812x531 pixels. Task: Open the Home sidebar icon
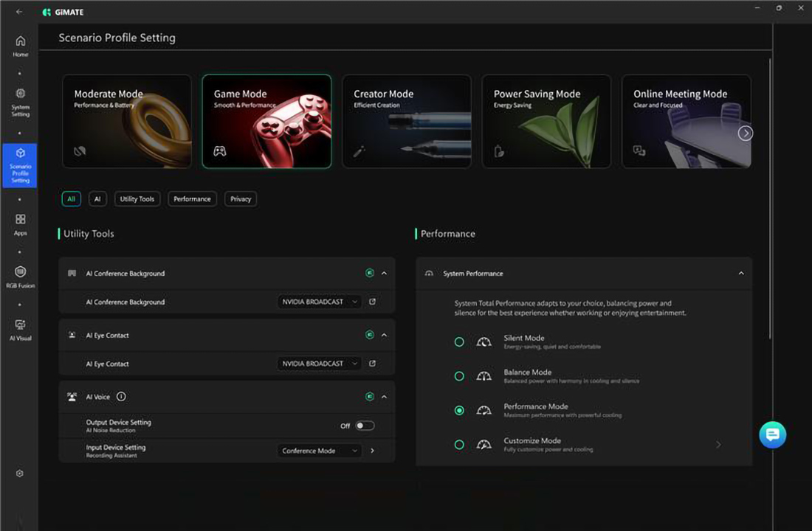click(20, 46)
